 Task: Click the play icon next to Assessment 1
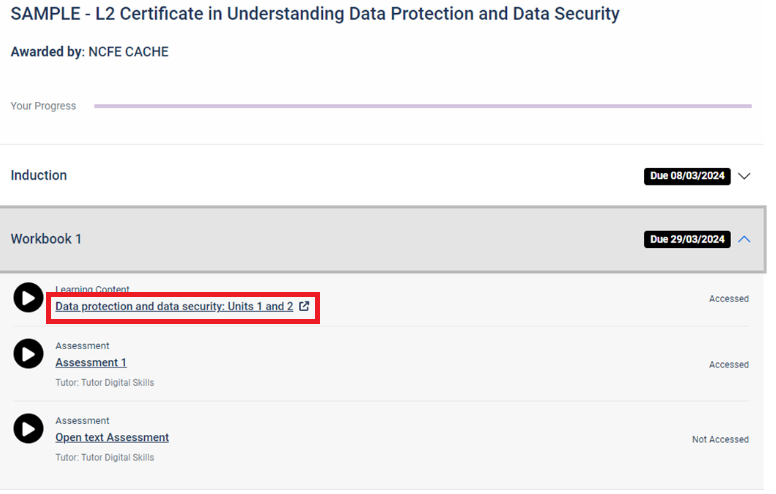pyautogui.click(x=28, y=354)
